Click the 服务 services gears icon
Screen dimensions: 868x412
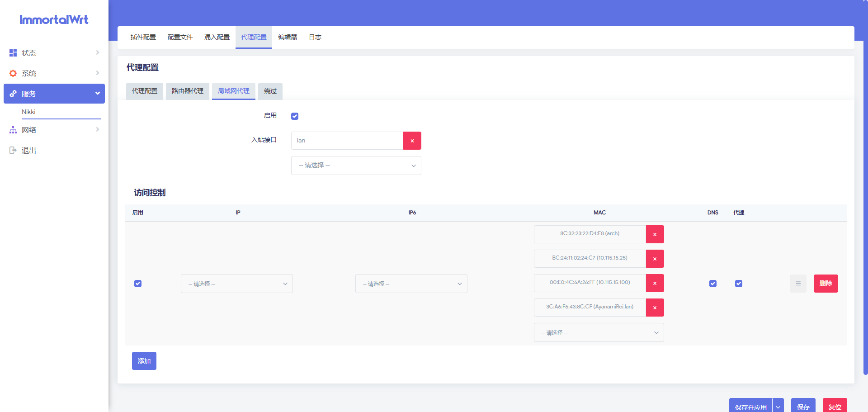click(x=13, y=94)
